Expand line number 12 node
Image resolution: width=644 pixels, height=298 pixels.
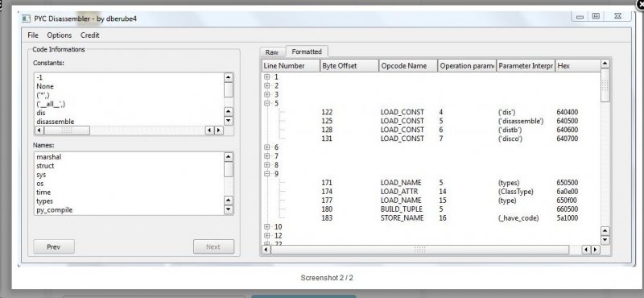[x=267, y=235]
